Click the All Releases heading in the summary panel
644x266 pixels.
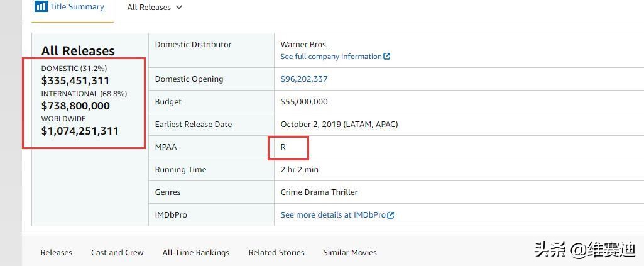pos(78,51)
